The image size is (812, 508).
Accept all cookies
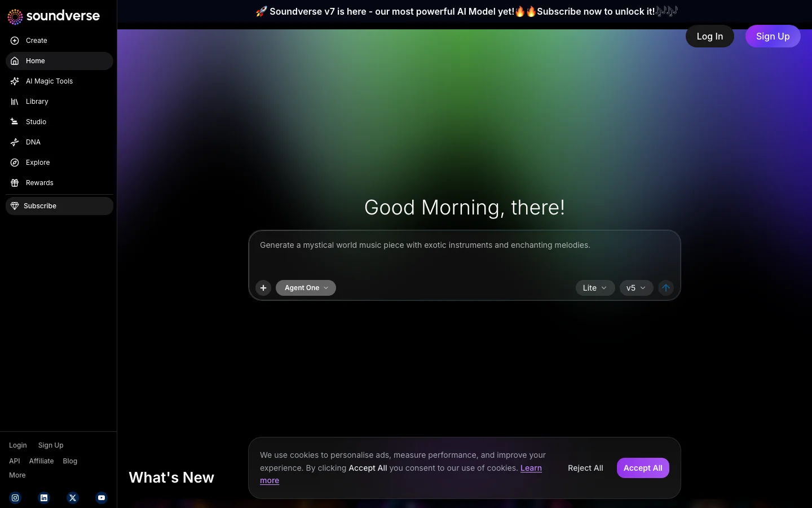click(x=643, y=468)
